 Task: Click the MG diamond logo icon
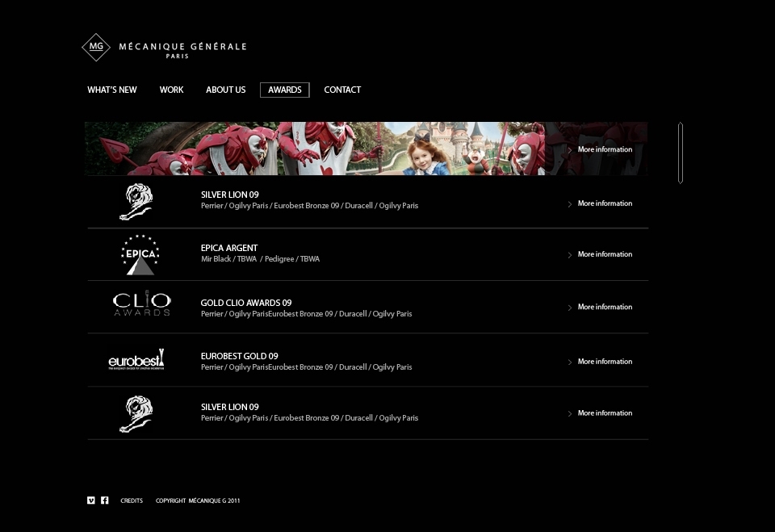pyautogui.click(x=96, y=48)
